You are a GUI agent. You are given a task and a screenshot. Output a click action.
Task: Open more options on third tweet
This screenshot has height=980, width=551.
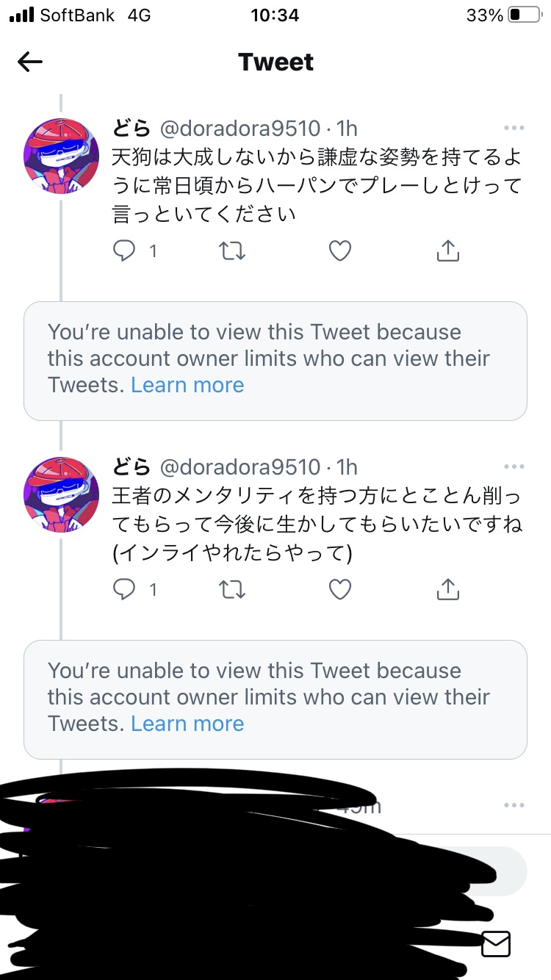514,805
